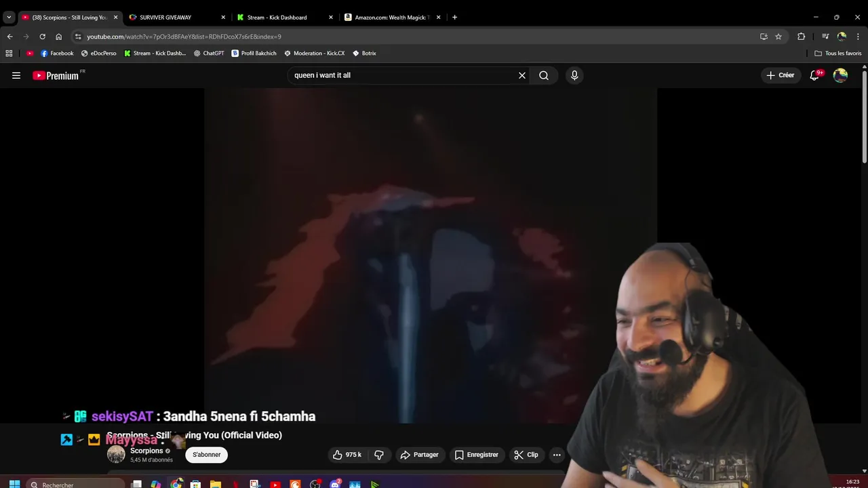Click the S'abonner subscribe button

(207, 455)
